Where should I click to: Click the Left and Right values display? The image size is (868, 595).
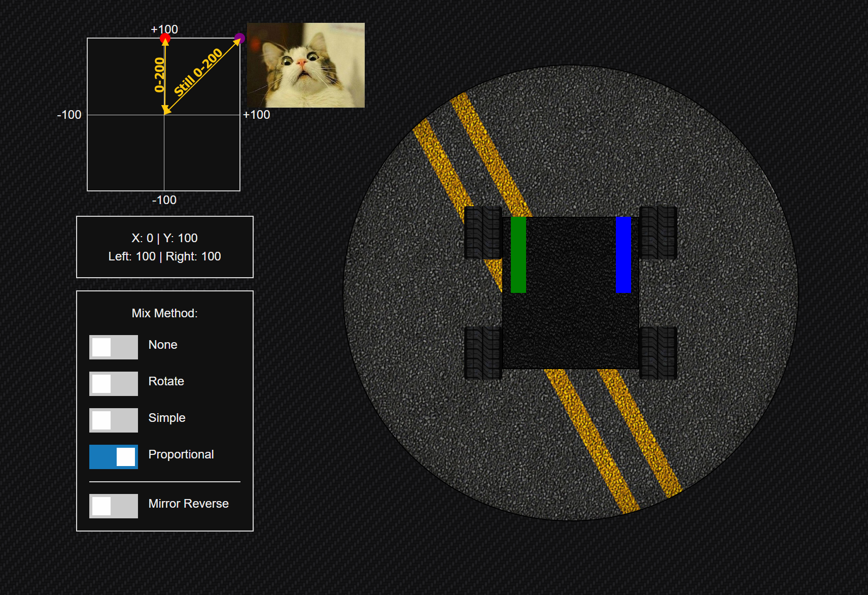coord(164,256)
